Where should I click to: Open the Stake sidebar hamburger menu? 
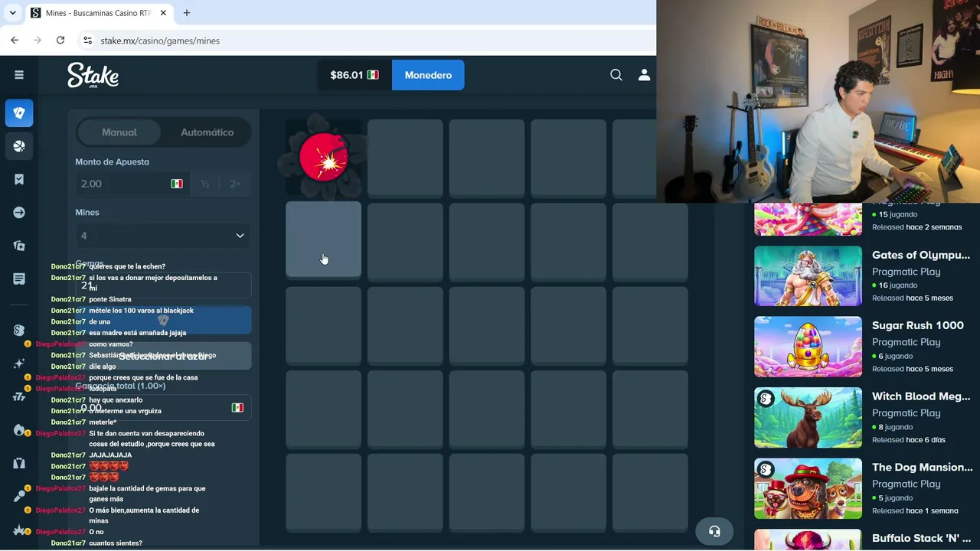click(x=19, y=75)
